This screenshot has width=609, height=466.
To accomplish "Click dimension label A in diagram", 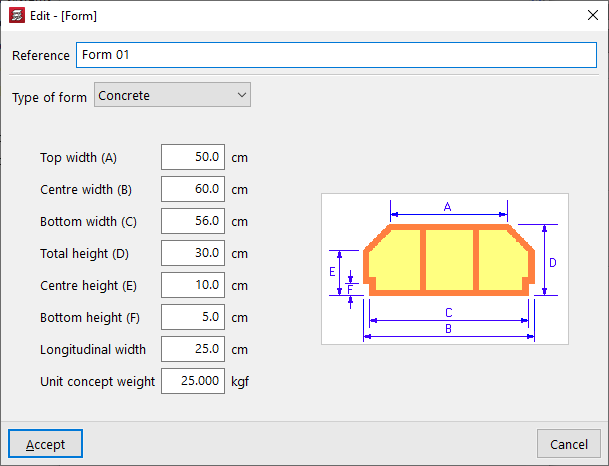I will click(x=448, y=207).
